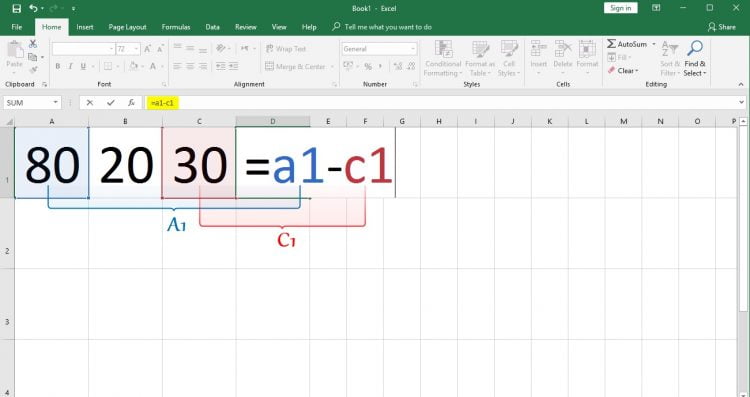Toggle Bold formatting
Viewport: 750px width, 397px height.
point(58,66)
